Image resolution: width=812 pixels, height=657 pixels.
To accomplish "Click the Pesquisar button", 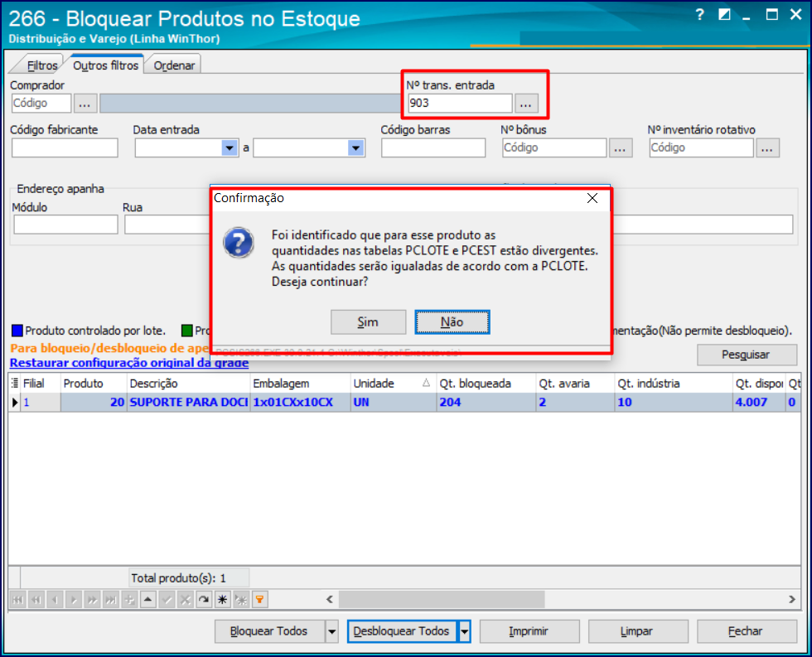I will point(747,355).
